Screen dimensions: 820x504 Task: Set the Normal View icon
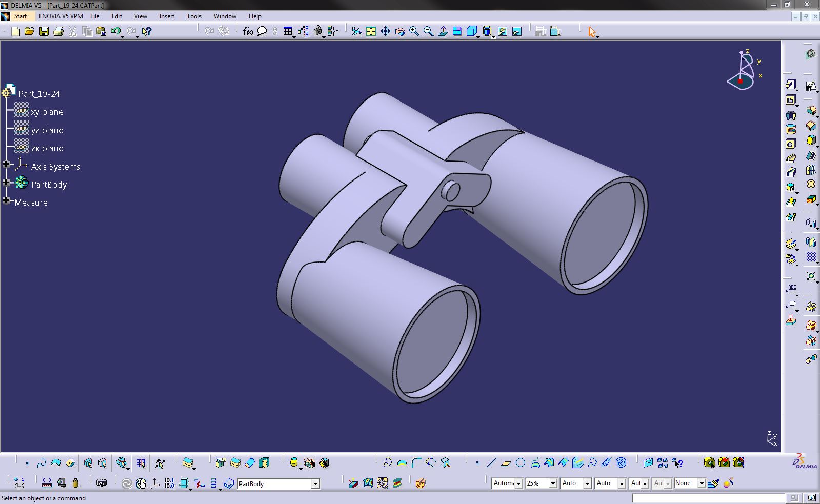coord(443,32)
